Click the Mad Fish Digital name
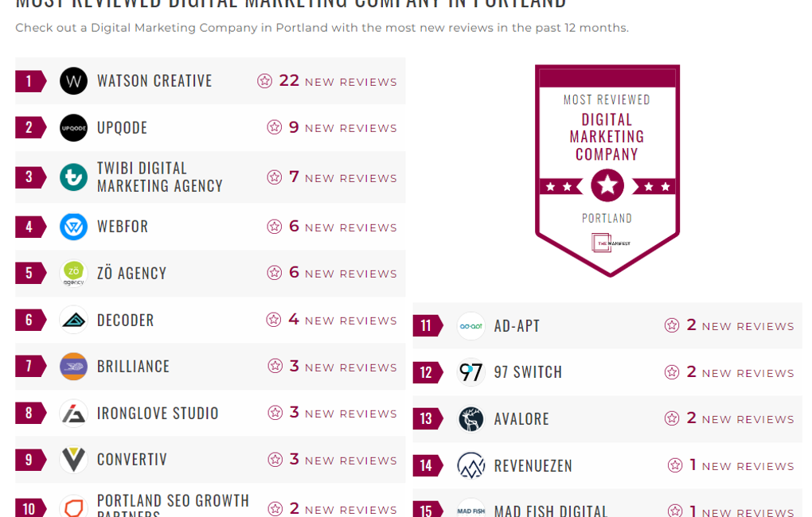The width and height of the screenshot is (812, 517). 550,510
